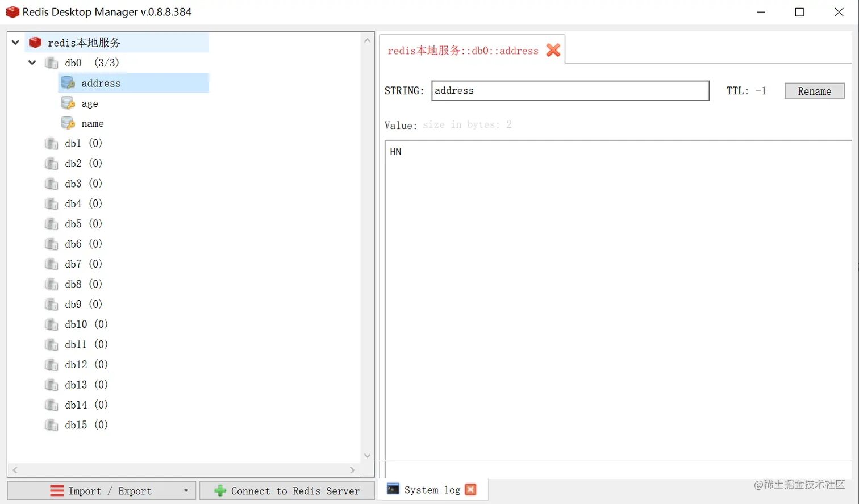This screenshot has height=504, width=859.
Task: Click the name key icon
Action: click(x=68, y=123)
